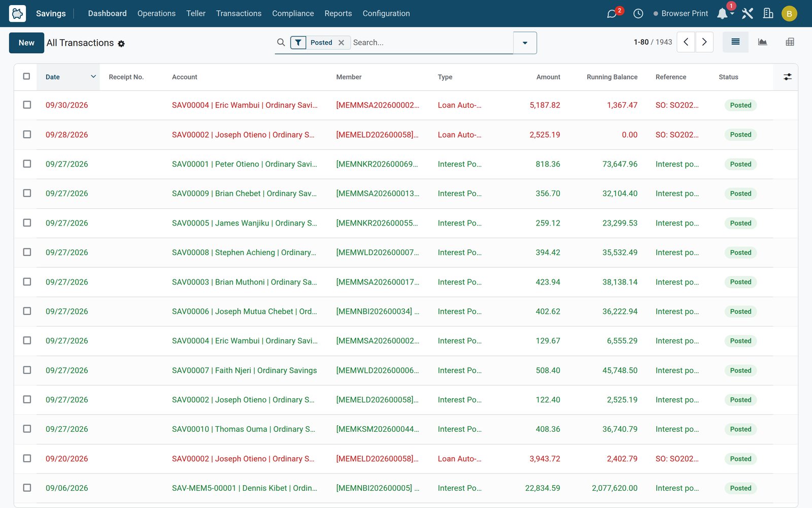Open the Compliance menu
Screen dimensions: 812x508
pos(293,14)
